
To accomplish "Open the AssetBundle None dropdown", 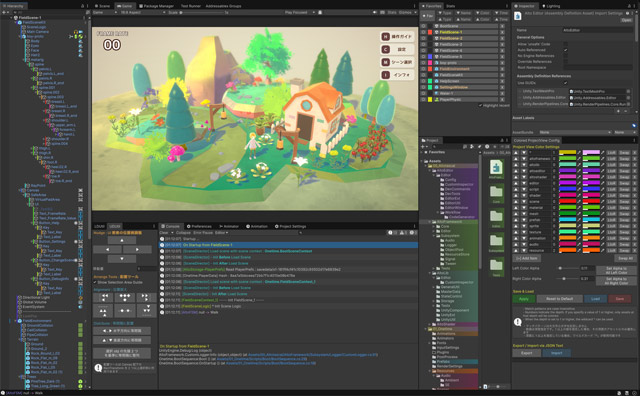I will tap(575, 132).
